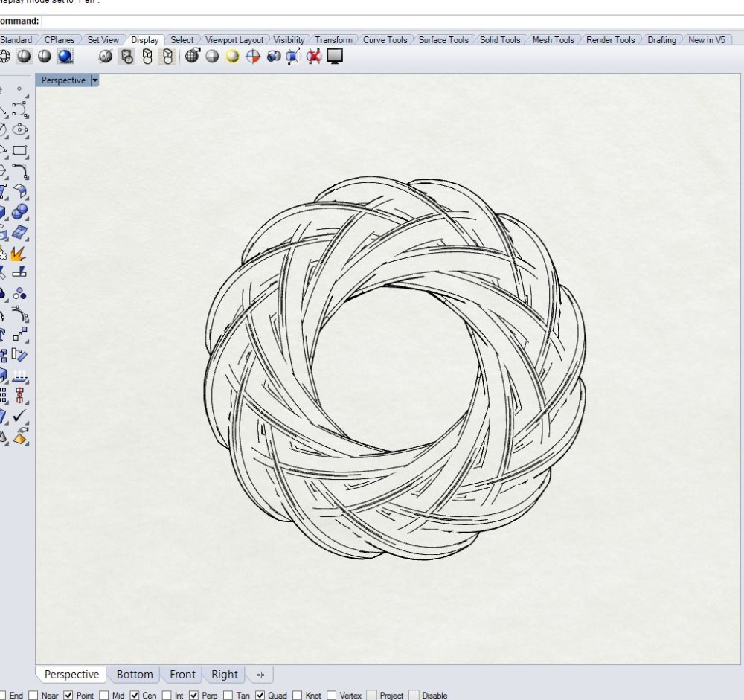Uncheck the Point osnap checkbox
The height and width of the screenshot is (700, 744).
click(68, 696)
